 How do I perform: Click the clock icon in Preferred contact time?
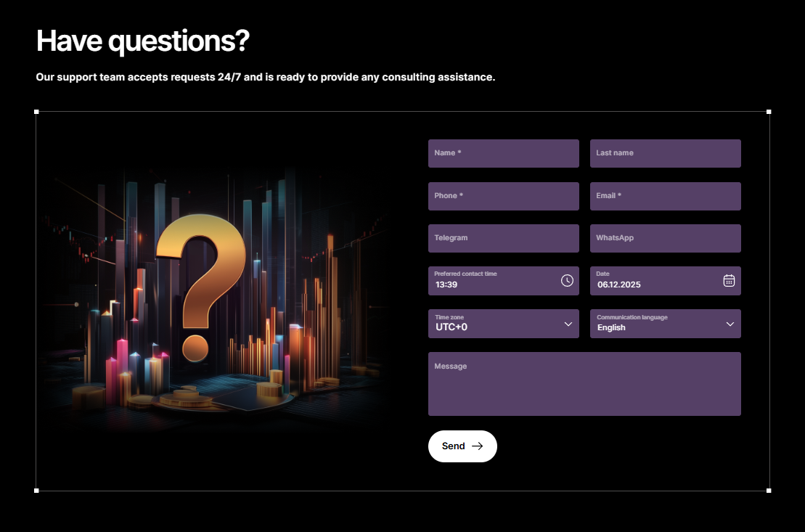pos(567,281)
